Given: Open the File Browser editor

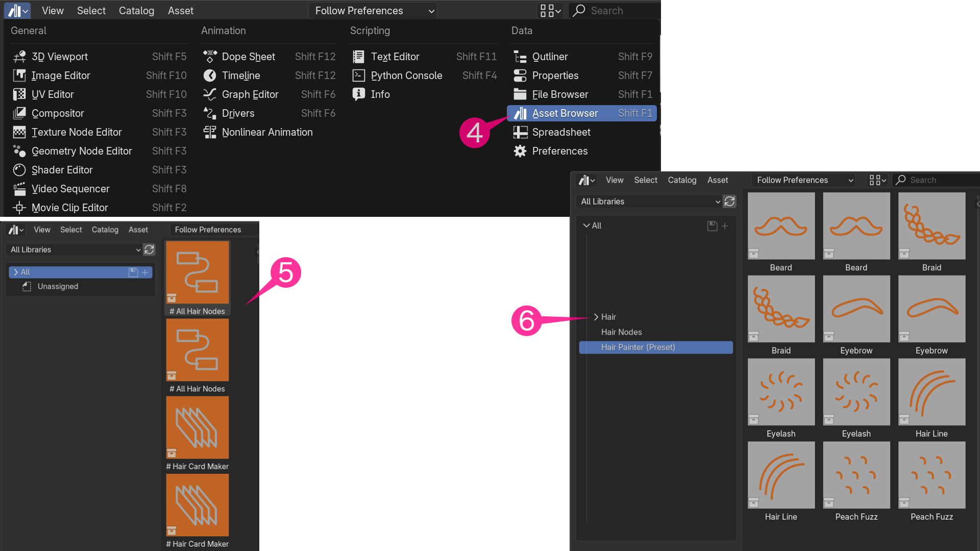Looking at the screenshot, I should point(582,94).
